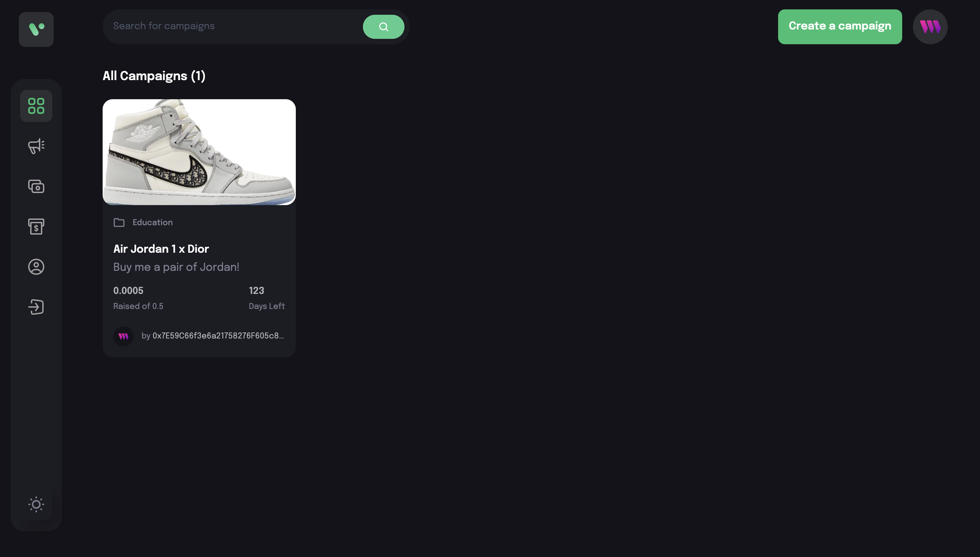Click the green search magnifier button

click(383, 27)
